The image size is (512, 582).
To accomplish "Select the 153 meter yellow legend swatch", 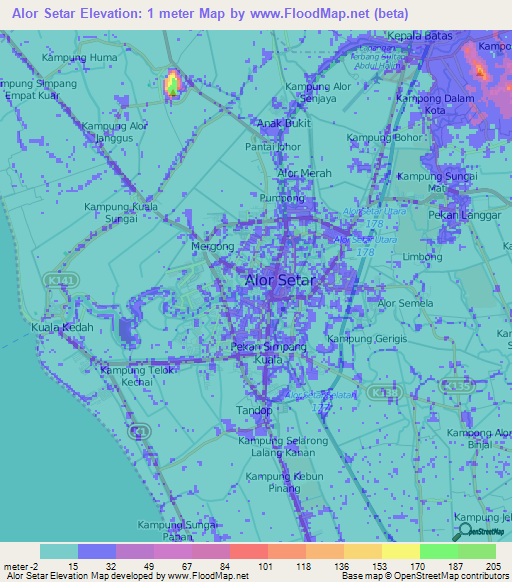I will 401,551.
